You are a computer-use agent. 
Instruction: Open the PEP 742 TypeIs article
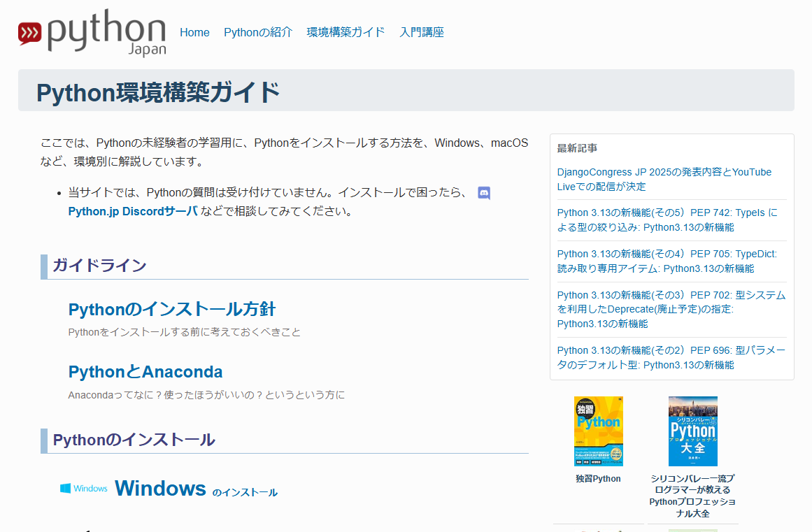pos(667,220)
